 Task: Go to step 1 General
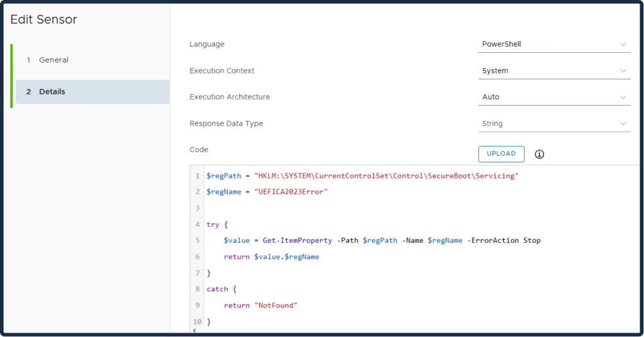[x=53, y=60]
